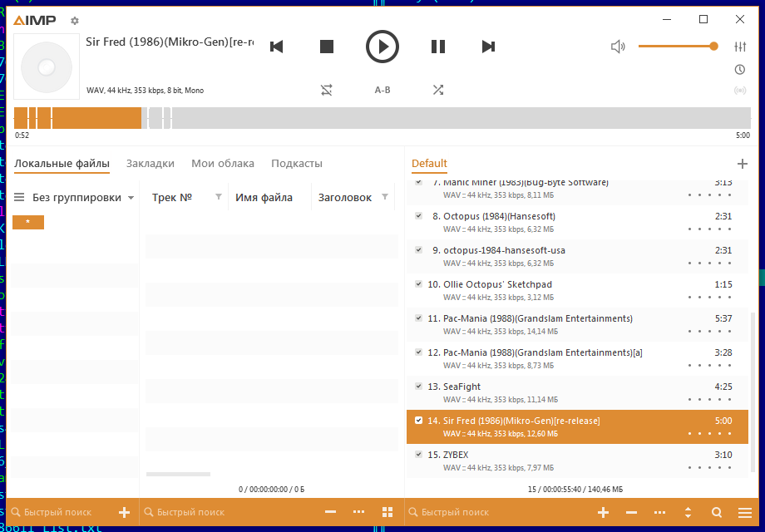The height and width of the screenshot is (532, 765).
Task: Open the Подкасты tab
Action: [x=296, y=164]
